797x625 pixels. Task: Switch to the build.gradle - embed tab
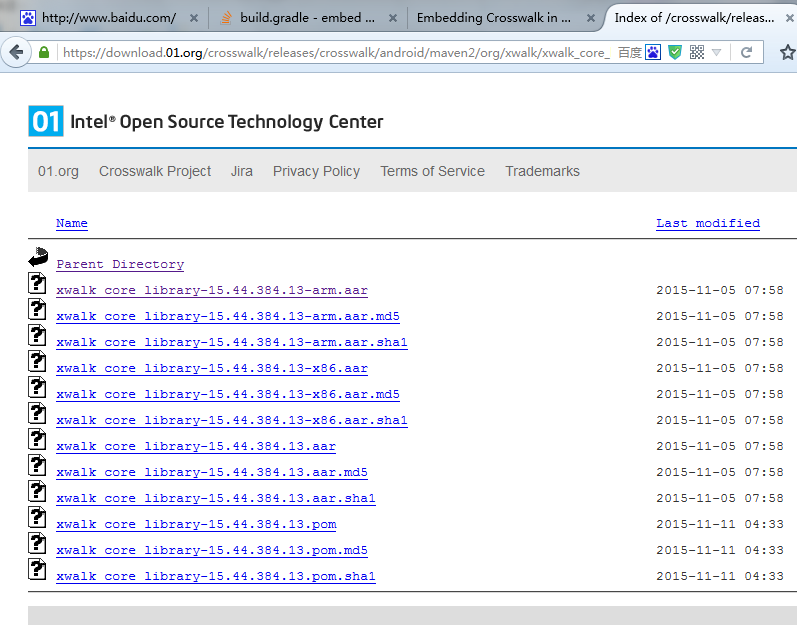[307, 18]
